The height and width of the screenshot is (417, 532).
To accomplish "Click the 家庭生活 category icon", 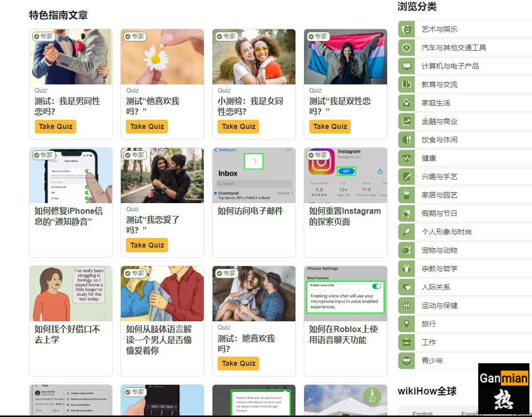I will (407, 103).
